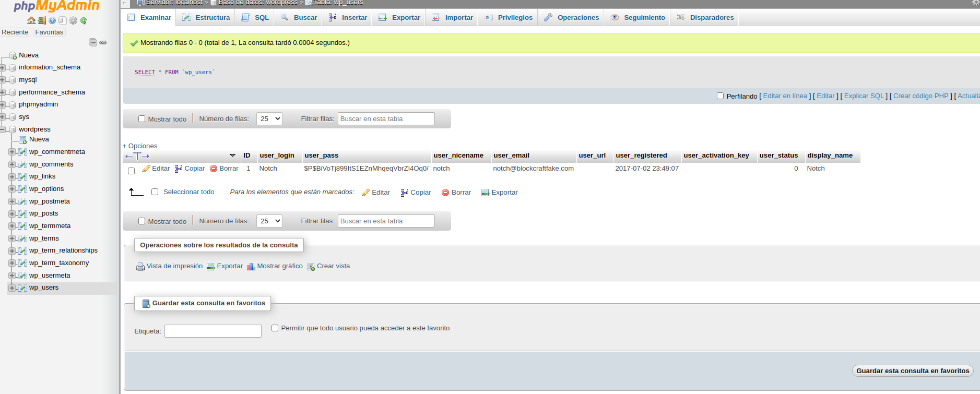Open the wp_comments table name in tree
980x394 pixels.
(51, 164)
